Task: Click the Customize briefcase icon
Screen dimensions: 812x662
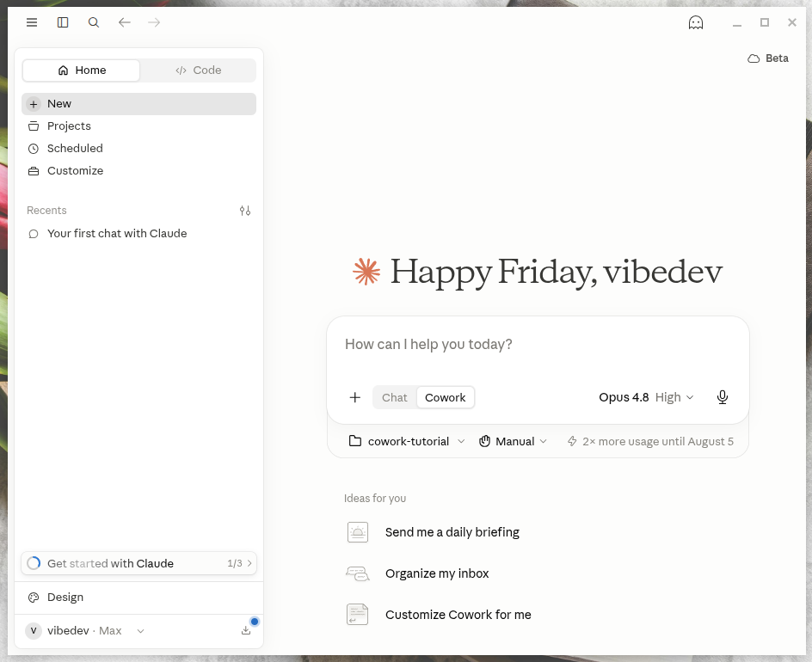Action: (x=34, y=171)
